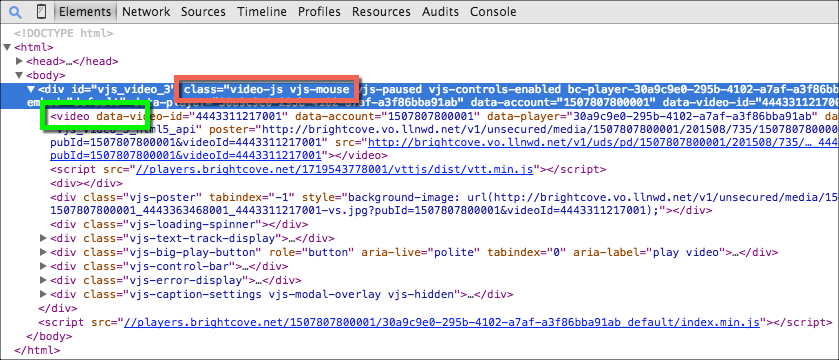Screen dimensions: 839x360
Task: Open the Resources tab
Action: coord(381,11)
